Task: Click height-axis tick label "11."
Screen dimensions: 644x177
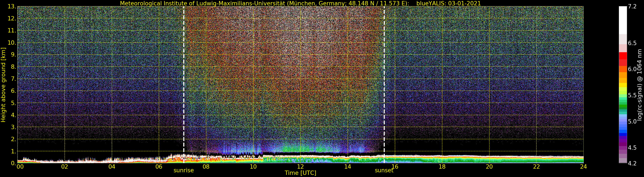Action: pos(12,31)
